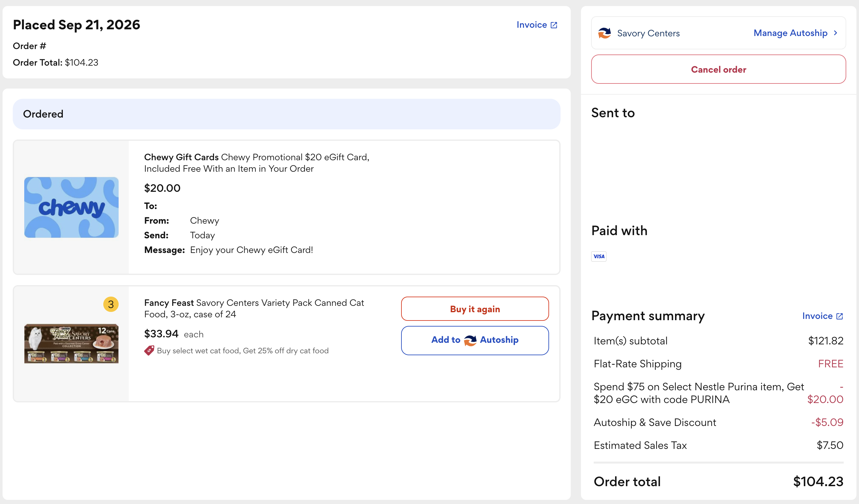
Task: Click the Fancy Feast Savory Centers product title
Action: [x=254, y=308]
